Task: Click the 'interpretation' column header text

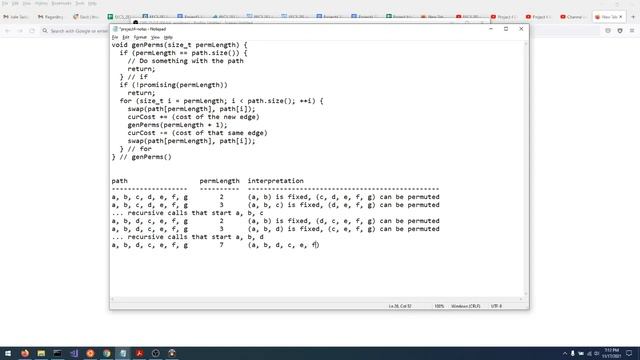Action: [276, 181]
